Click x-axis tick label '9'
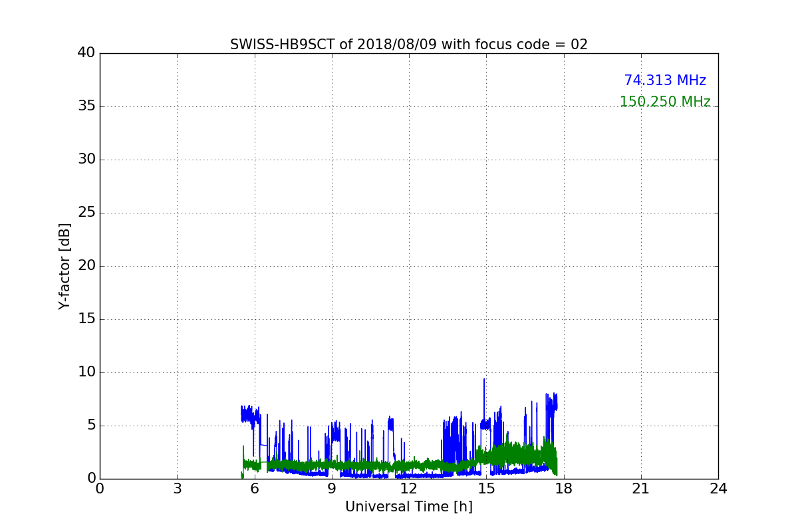The width and height of the screenshot is (798, 532). (x=332, y=489)
